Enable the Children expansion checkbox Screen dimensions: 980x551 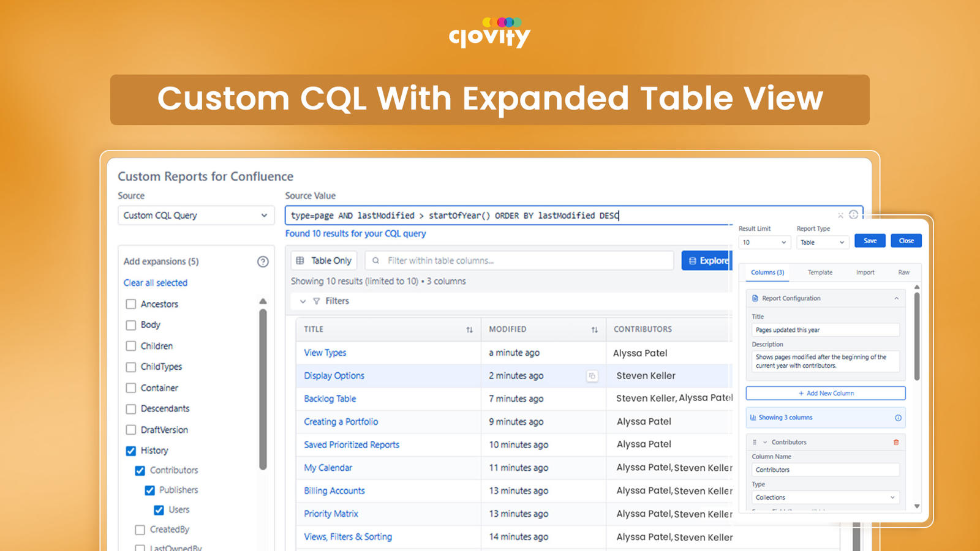(130, 346)
